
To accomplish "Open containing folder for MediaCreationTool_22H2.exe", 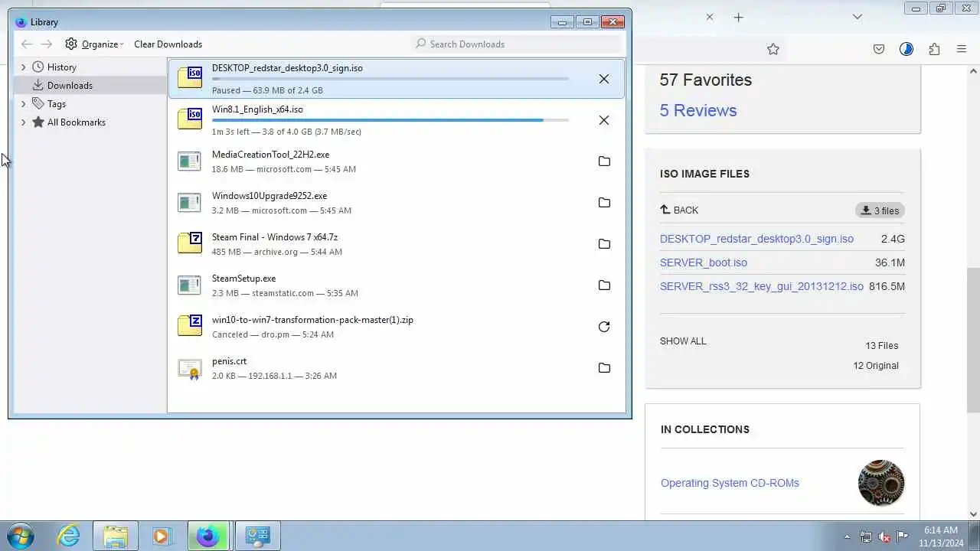I will tap(604, 161).
